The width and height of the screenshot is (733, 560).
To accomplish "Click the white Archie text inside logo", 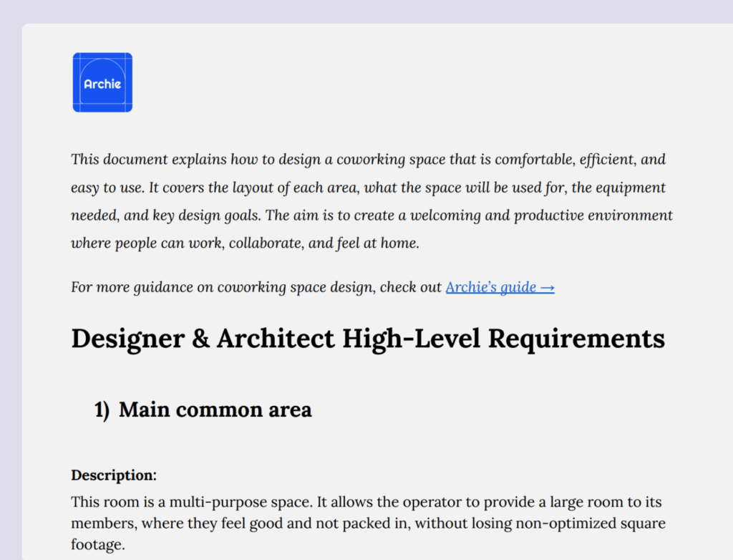I will (102, 84).
